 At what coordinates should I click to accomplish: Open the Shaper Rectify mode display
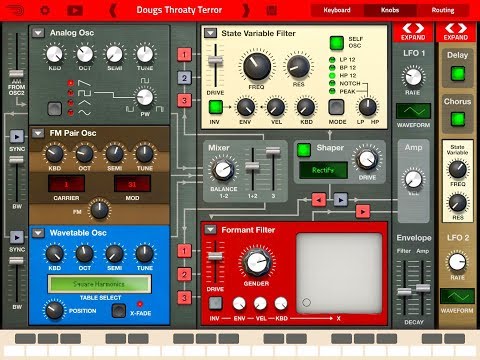click(323, 170)
